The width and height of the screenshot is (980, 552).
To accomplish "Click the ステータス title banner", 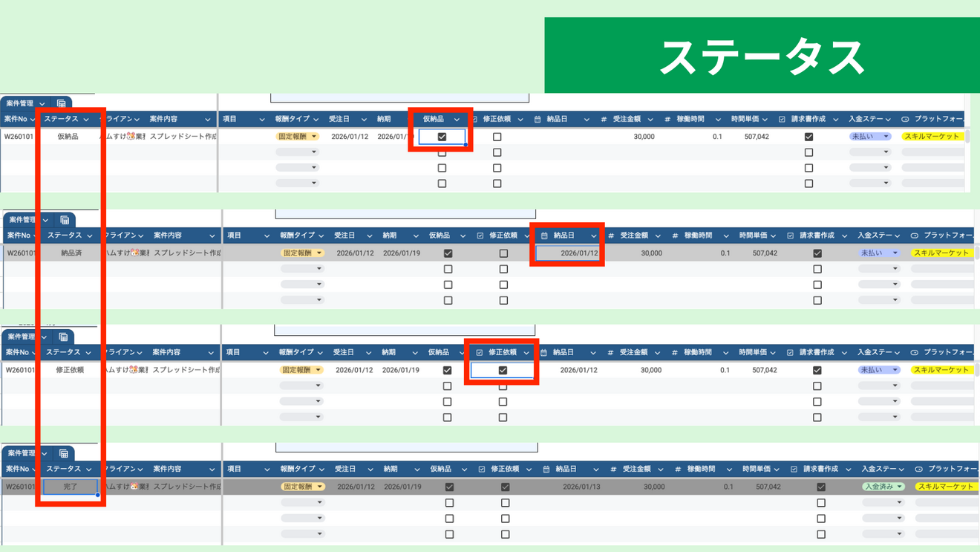I will coord(762,56).
